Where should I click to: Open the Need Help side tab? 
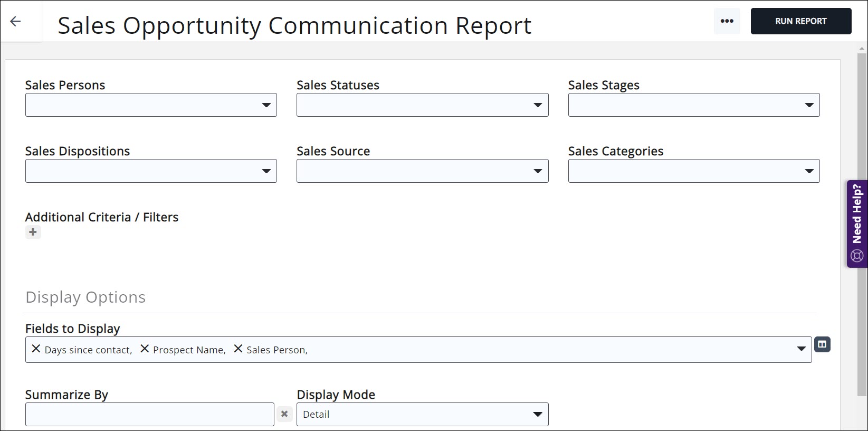tap(857, 223)
